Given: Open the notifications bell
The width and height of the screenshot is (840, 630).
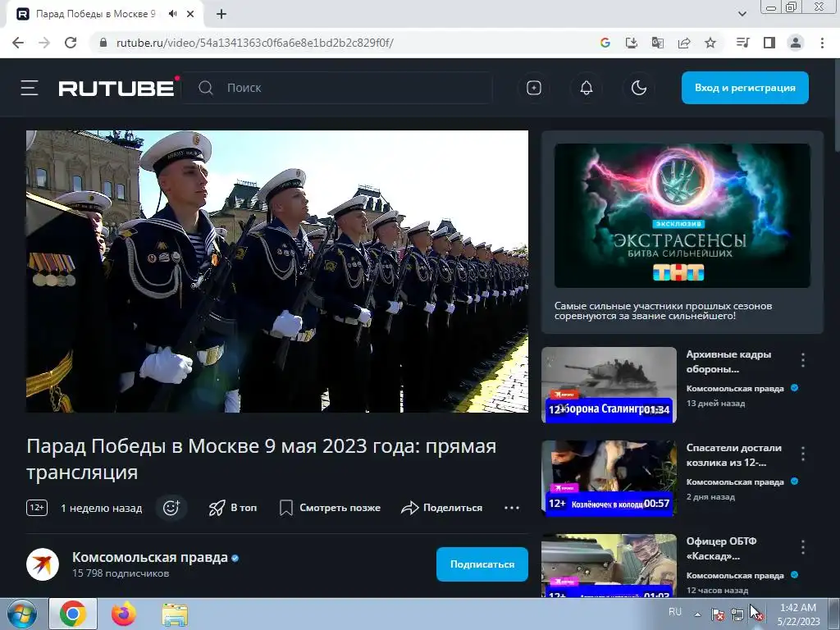Looking at the screenshot, I should coord(587,88).
